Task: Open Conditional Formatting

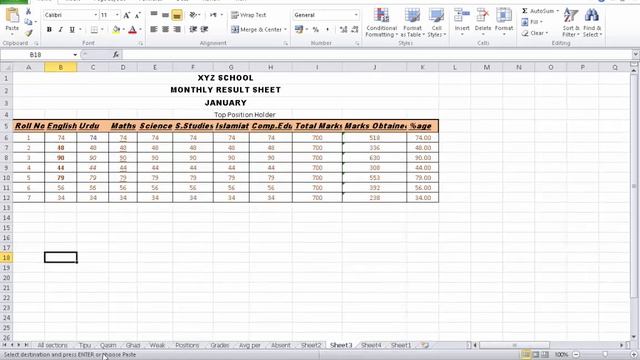Action: tap(381, 23)
